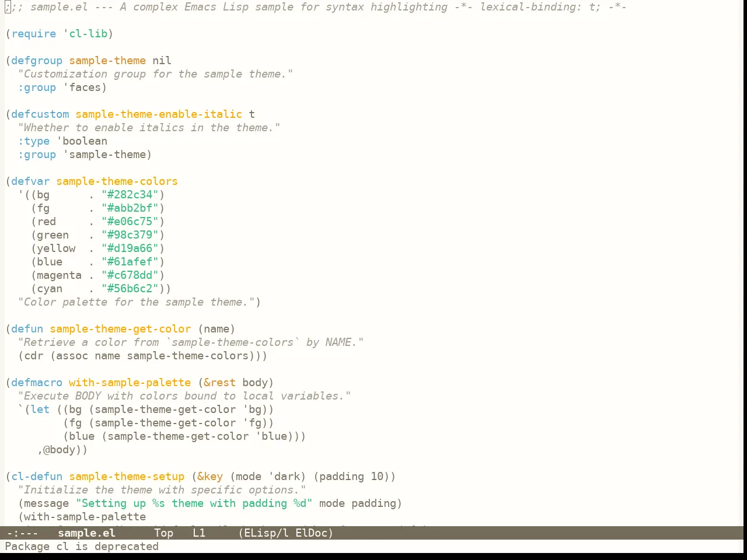Viewport: 747px width, 560px height.
Task: Click docstring 'Whether to enable italics in the theme.'
Action: (149, 128)
